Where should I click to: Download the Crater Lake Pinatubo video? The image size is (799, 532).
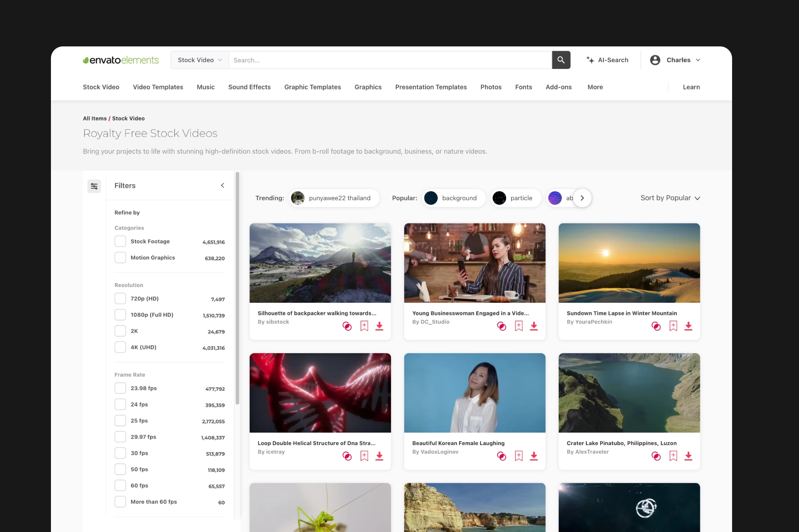688,456
